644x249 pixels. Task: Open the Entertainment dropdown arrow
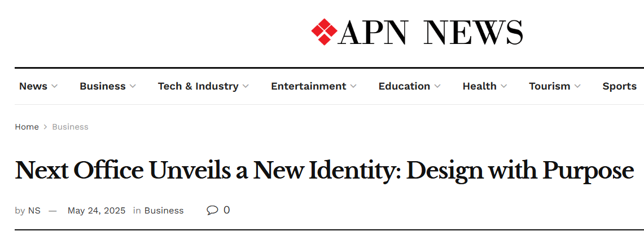(353, 87)
